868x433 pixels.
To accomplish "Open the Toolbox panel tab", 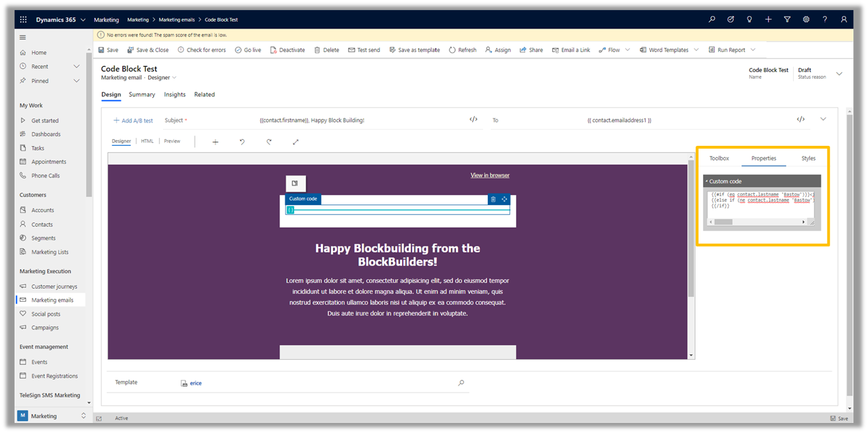I will click(x=719, y=158).
